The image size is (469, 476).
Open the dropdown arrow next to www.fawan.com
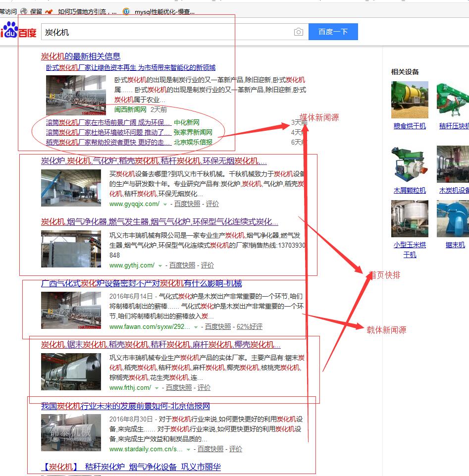tap(196, 327)
